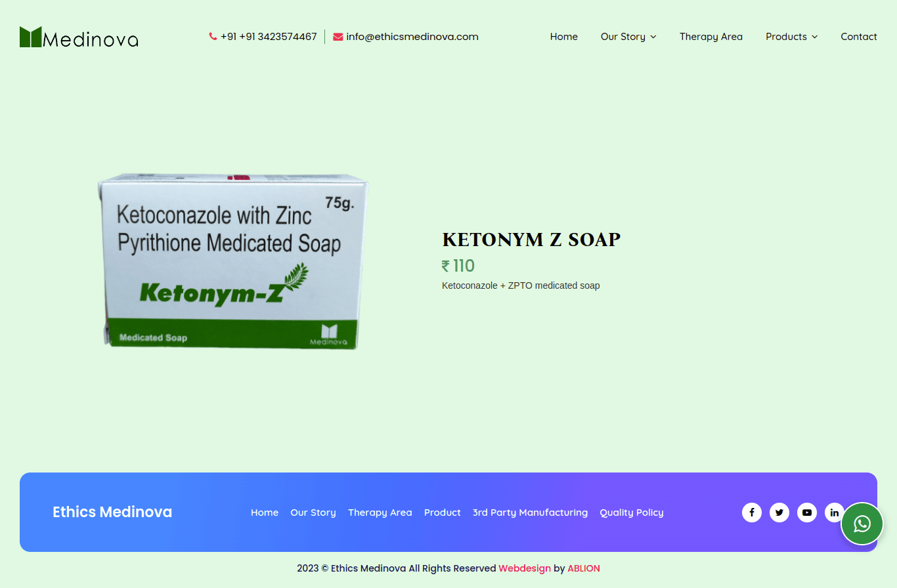Open the Twitter profile icon in footer
897x588 pixels.
[779, 513]
